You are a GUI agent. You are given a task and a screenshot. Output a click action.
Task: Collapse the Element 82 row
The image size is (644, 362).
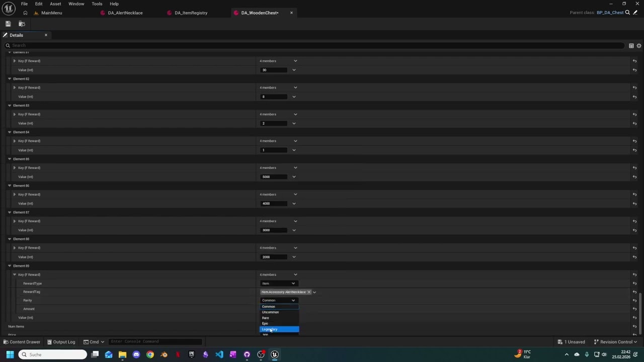(x=10, y=79)
